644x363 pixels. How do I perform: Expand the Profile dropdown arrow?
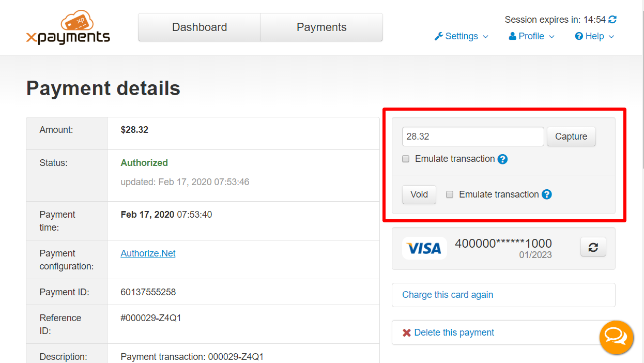[551, 37]
